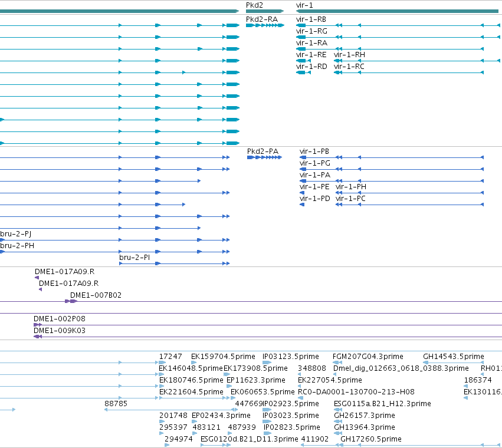Click the EK227054.5prime label
Image resolution: width=502 pixels, height=448 pixels.
(x=330, y=380)
